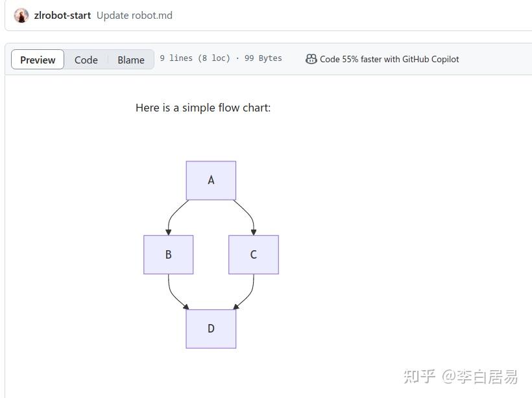Screen dimensions: 532x398
Task: Open the "Update robot.md" commit message
Action: (134, 15)
